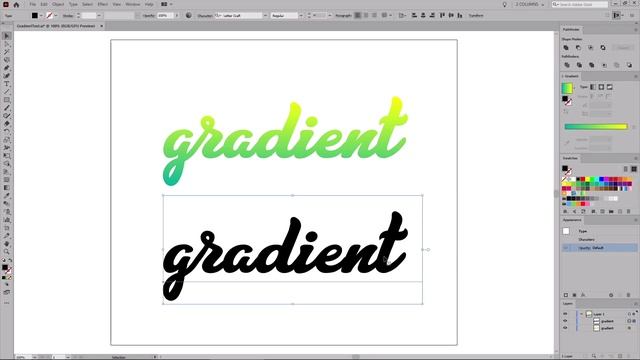
Task: Select the Paintbrush tool
Action: click(x=7, y=108)
